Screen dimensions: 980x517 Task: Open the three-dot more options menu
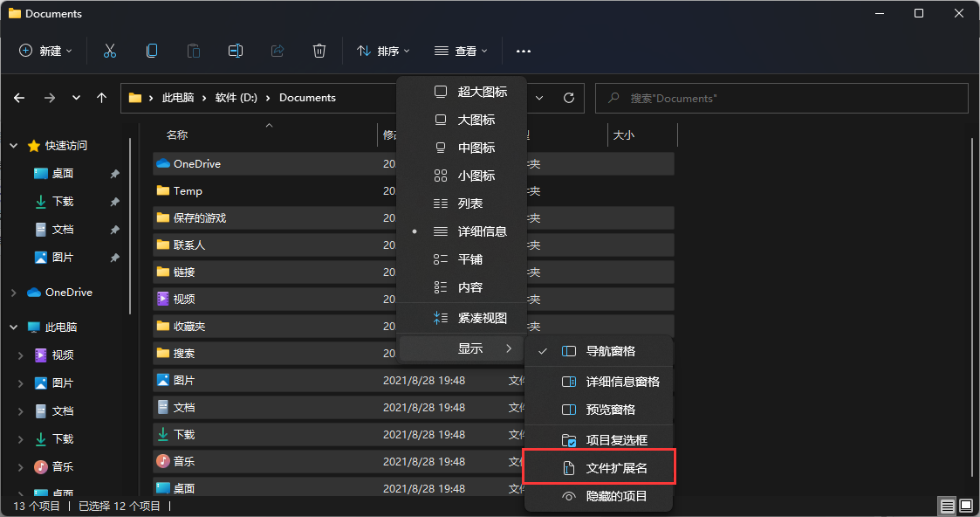[x=523, y=52]
